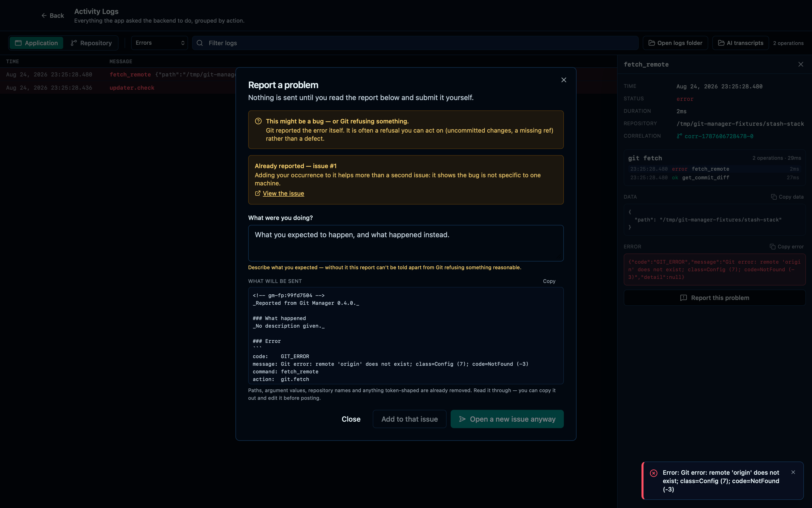
Task: Click the red error icon in toast
Action: pyautogui.click(x=654, y=473)
